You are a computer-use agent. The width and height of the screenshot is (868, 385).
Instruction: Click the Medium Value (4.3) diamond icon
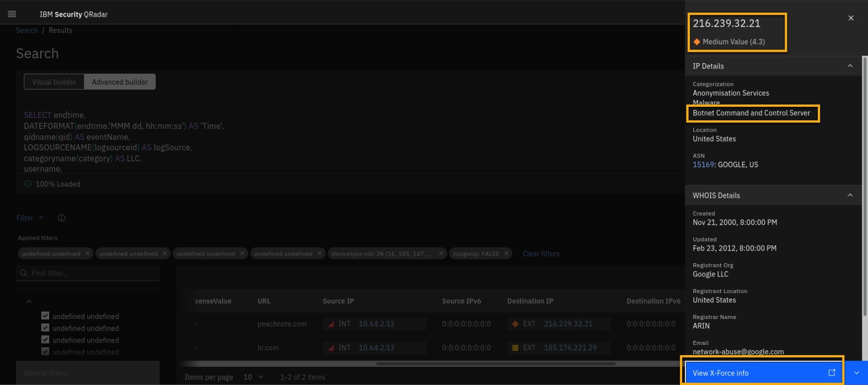tap(697, 42)
